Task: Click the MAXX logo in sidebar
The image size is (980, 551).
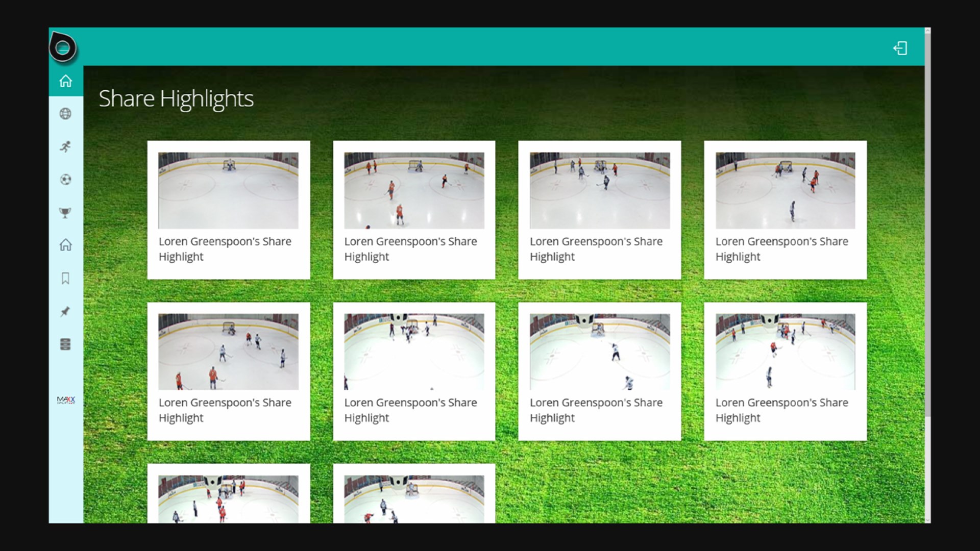Action: tap(66, 400)
